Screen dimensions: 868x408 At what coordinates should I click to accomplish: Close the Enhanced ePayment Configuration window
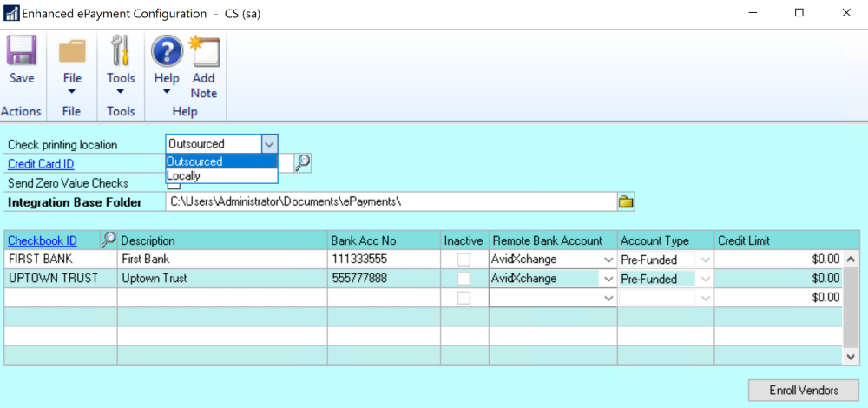[845, 13]
